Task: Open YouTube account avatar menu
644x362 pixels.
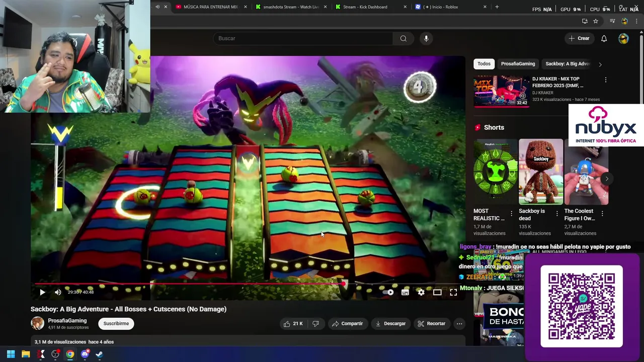Action: 623,39
